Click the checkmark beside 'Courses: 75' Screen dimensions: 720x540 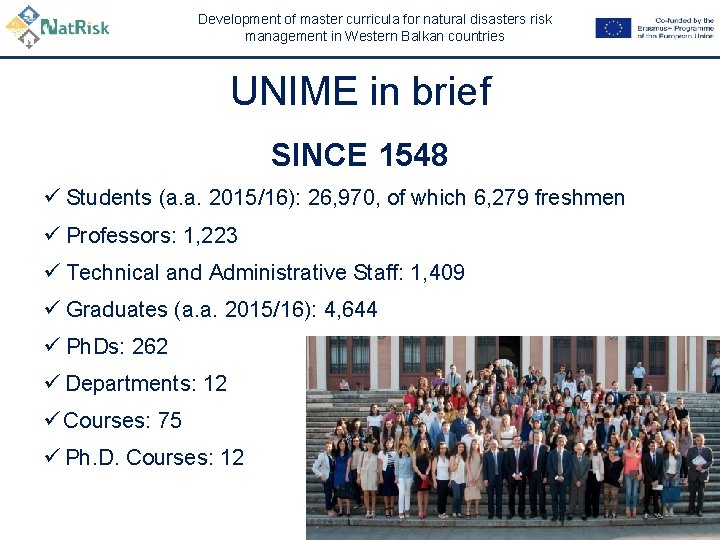tap(52, 418)
